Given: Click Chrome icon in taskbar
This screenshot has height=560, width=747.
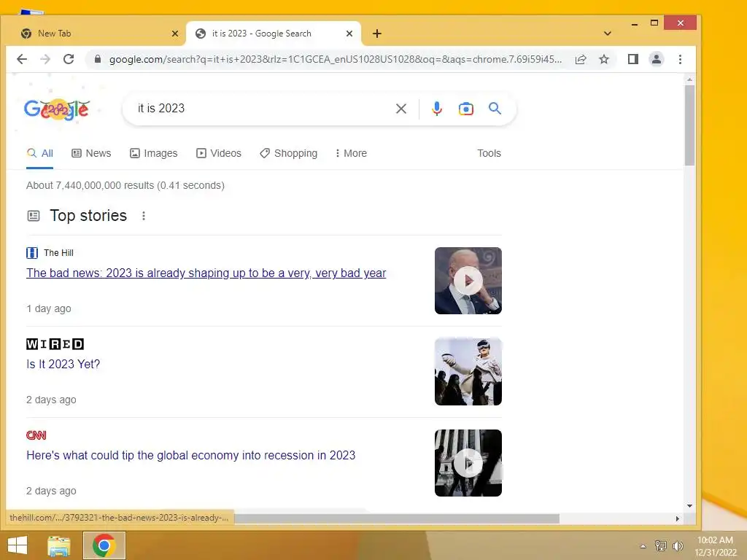Looking at the screenshot, I should pyautogui.click(x=104, y=545).
